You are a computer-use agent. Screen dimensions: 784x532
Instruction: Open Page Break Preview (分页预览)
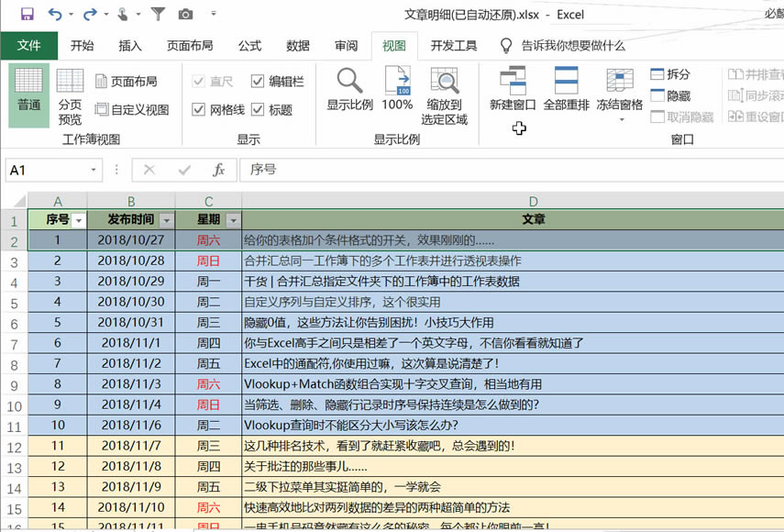tap(71, 95)
